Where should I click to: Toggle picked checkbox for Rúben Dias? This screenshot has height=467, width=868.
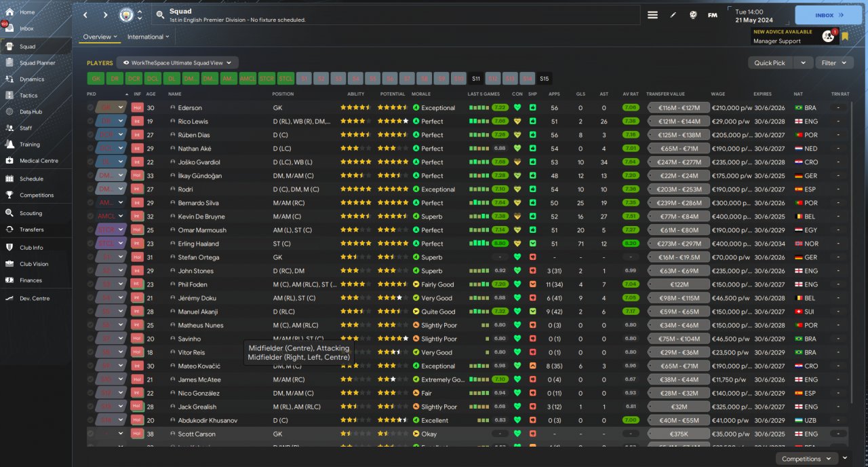click(90, 134)
